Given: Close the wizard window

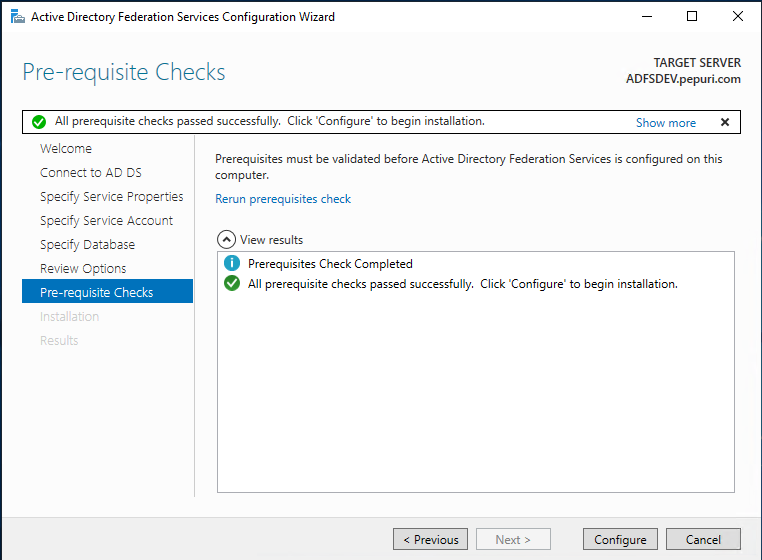Looking at the screenshot, I should tap(738, 17).
